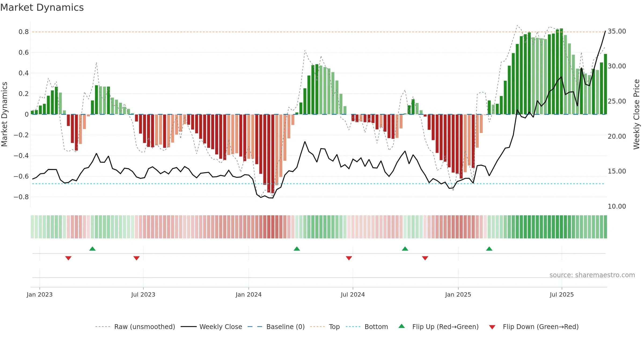The height and width of the screenshot is (362, 644).
Task: Click the source: sharemaestro.com text
Action: coord(592,275)
